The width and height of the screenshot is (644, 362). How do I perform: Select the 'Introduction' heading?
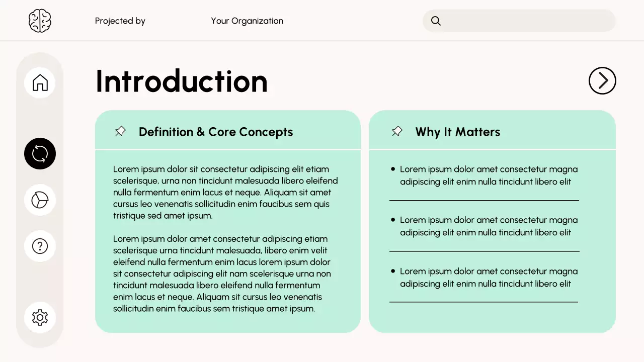(x=182, y=81)
